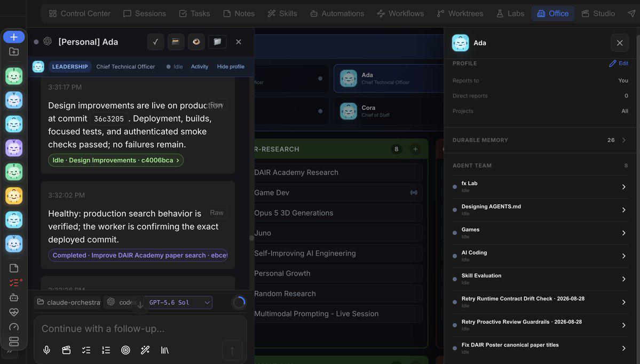Open the GPT-5.6 Sol model dropdown
This screenshot has height=364, width=640.
tap(178, 303)
